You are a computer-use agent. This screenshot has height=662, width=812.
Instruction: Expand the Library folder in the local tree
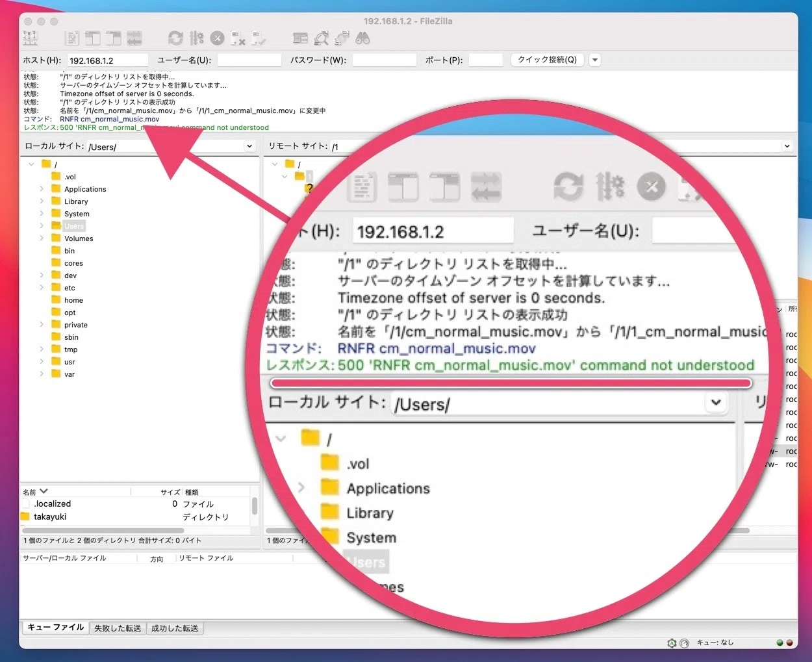click(42, 201)
